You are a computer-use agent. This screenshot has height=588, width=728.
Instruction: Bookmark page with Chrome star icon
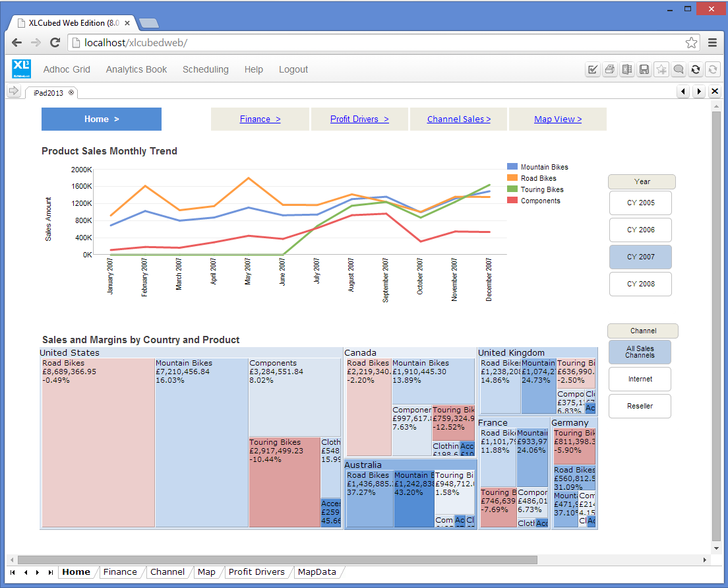pyautogui.click(x=691, y=43)
